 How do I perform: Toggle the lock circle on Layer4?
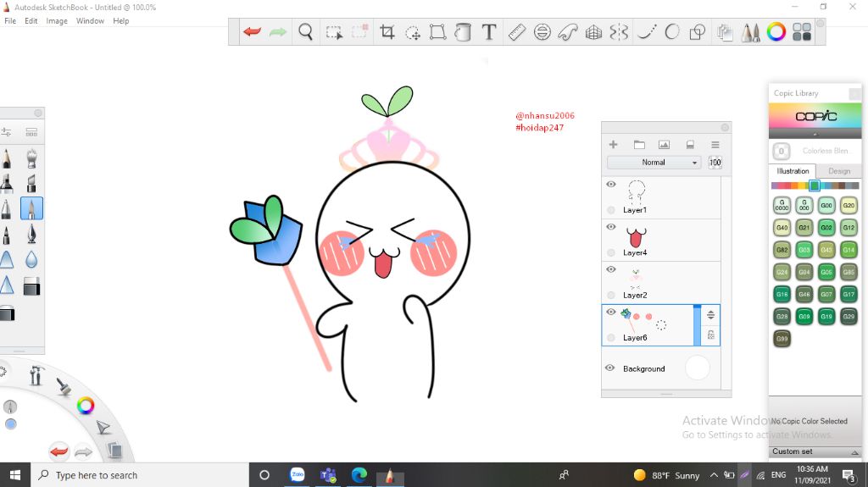pyautogui.click(x=610, y=252)
